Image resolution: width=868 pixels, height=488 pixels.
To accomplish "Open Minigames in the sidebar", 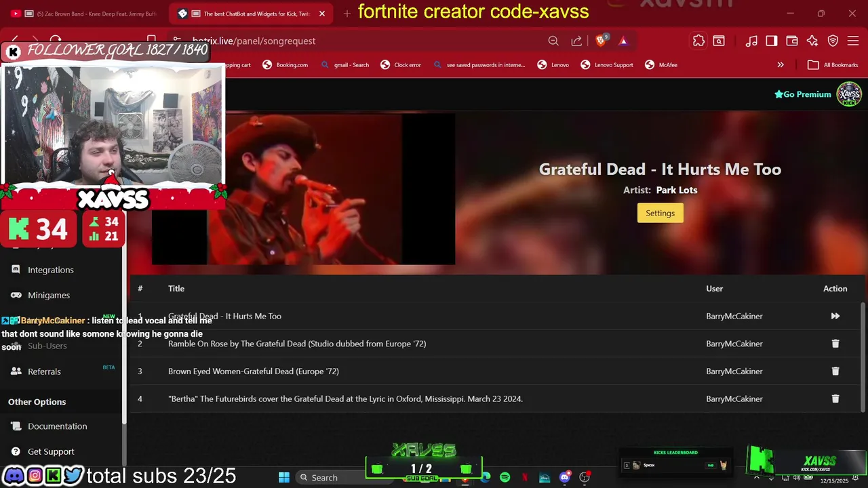I will tap(49, 295).
